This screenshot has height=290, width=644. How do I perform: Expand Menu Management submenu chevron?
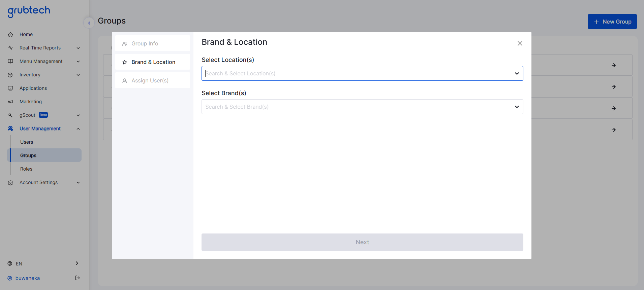pyautogui.click(x=78, y=62)
